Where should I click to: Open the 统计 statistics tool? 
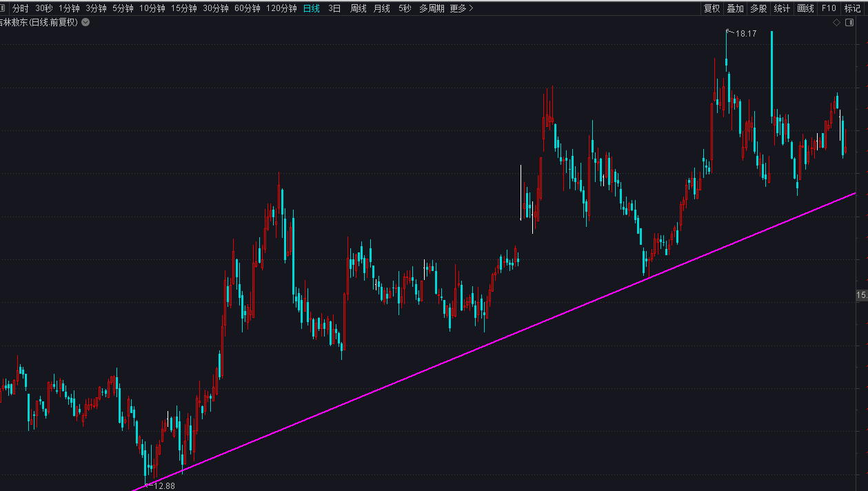(x=782, y=8)
